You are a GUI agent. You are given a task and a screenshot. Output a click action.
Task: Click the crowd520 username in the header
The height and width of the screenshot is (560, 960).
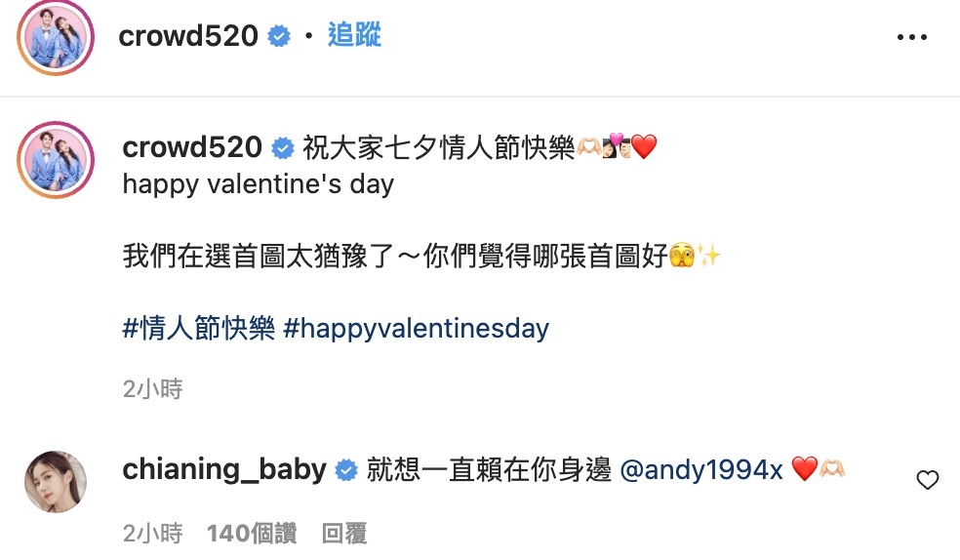tap(188, 36)
